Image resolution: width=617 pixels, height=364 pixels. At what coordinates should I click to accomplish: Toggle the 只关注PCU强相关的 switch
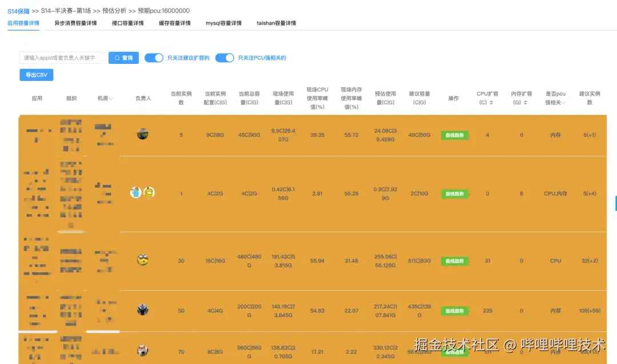point(225,58)
